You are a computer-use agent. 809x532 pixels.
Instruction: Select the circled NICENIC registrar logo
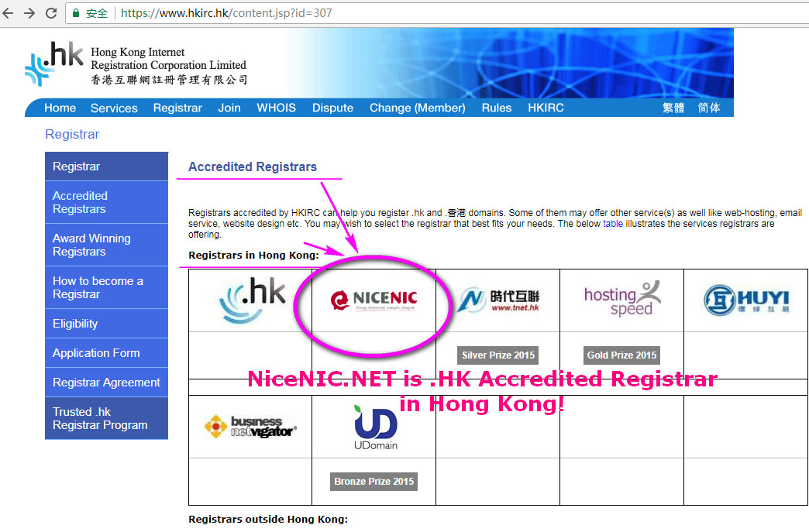374,300
